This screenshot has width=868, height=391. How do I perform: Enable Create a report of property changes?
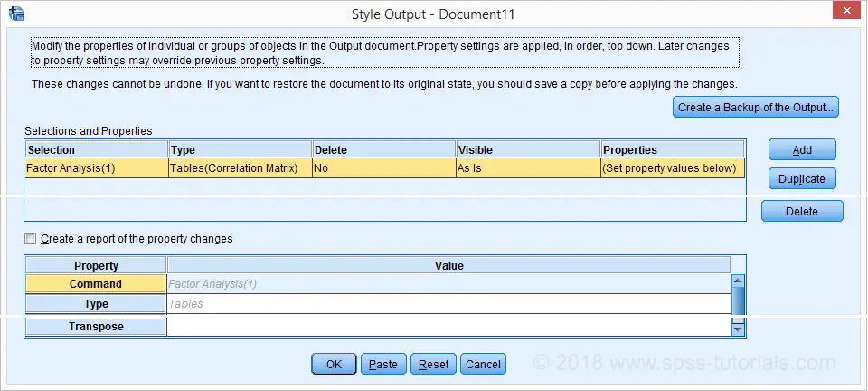(x=31, y=239)
